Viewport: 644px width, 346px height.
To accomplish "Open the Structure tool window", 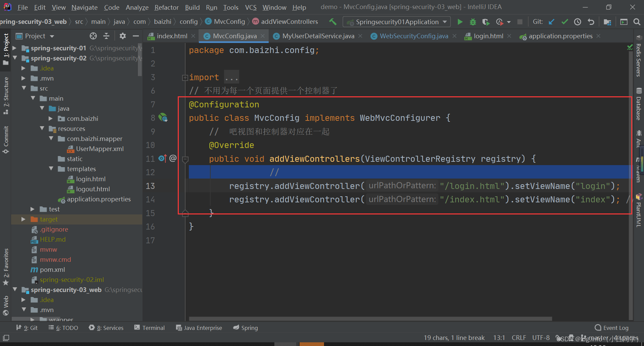I will 6,96.
